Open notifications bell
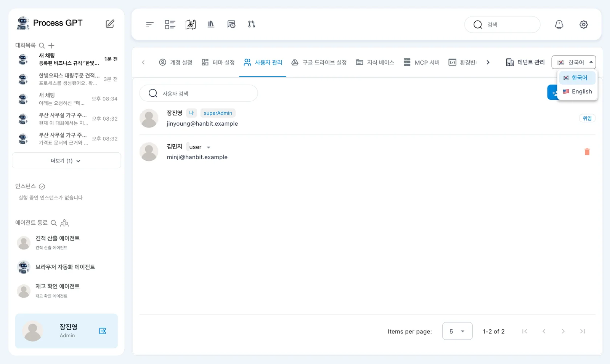The width and height of the screenshot is (610, 364). pos(559,24)
